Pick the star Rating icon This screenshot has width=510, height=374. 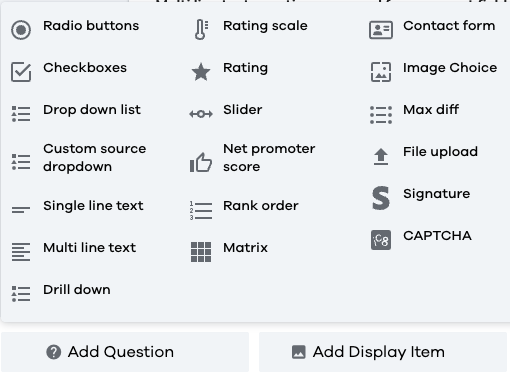[201, 72]
